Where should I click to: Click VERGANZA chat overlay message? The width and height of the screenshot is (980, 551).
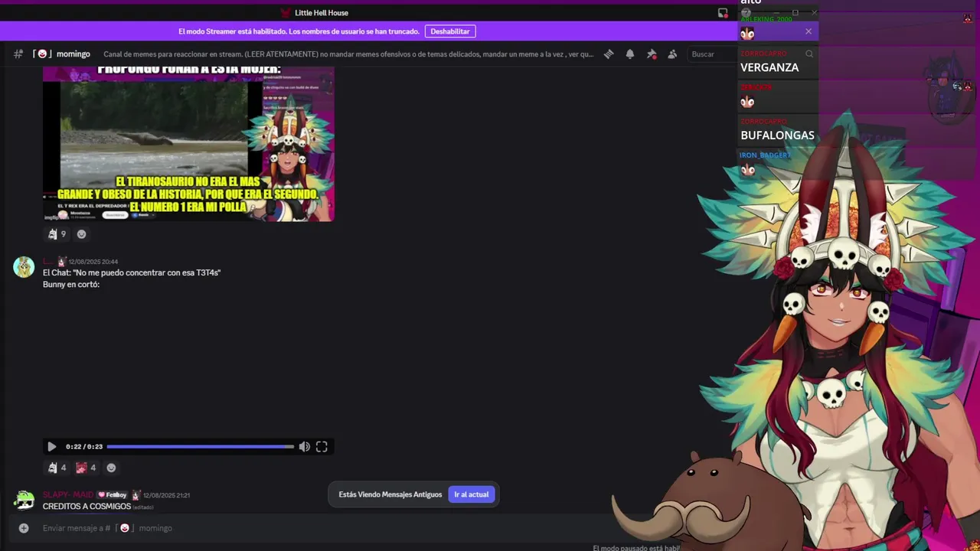769,67
